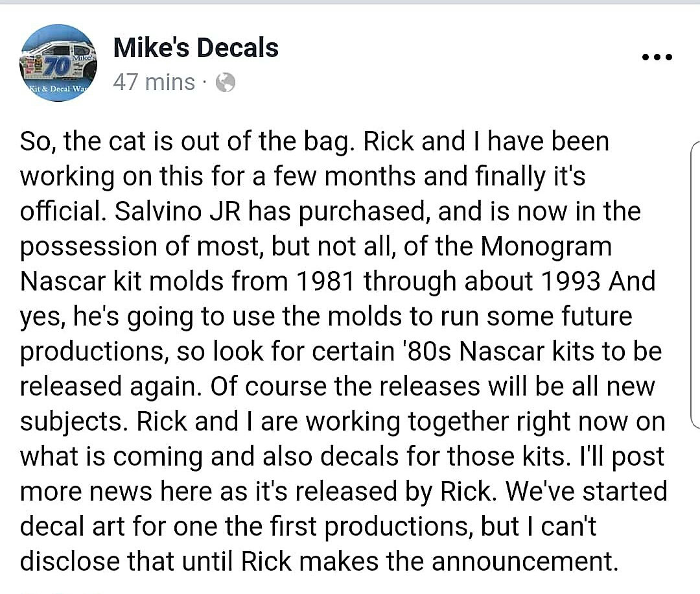Click the word Monogram in the post
This screenshot has height=594, width=700.
click(546, 247)
